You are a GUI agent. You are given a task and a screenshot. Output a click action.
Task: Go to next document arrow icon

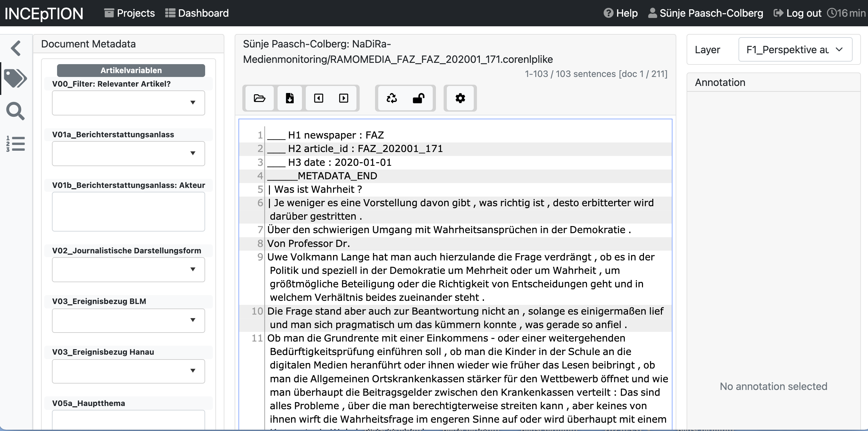(344, 98)
